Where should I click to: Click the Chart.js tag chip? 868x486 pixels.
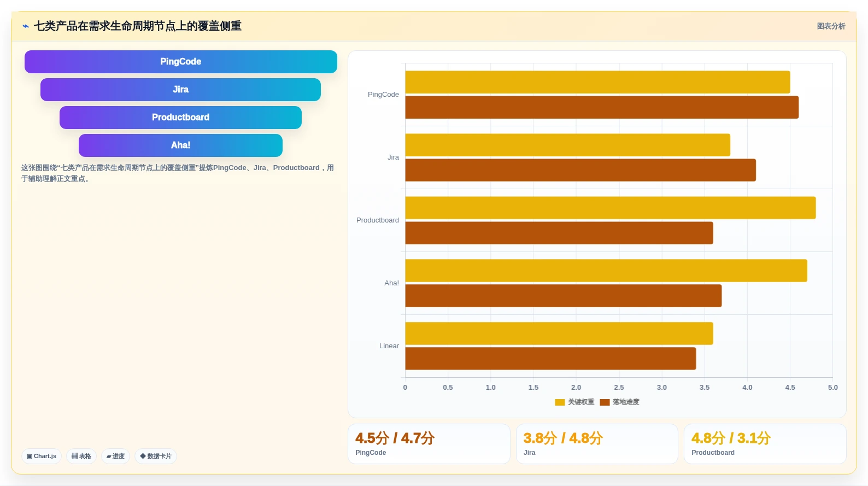pyautogui.click(x=42, y=456)
